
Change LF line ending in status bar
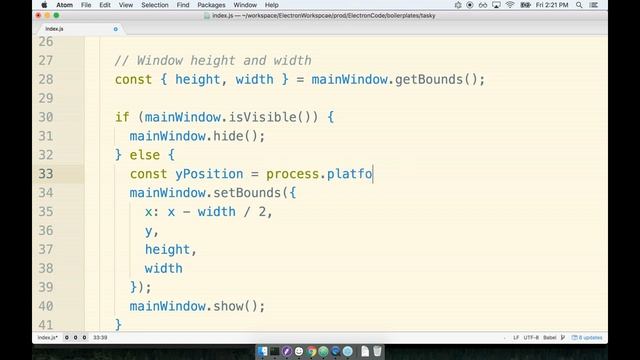(516, 338)
